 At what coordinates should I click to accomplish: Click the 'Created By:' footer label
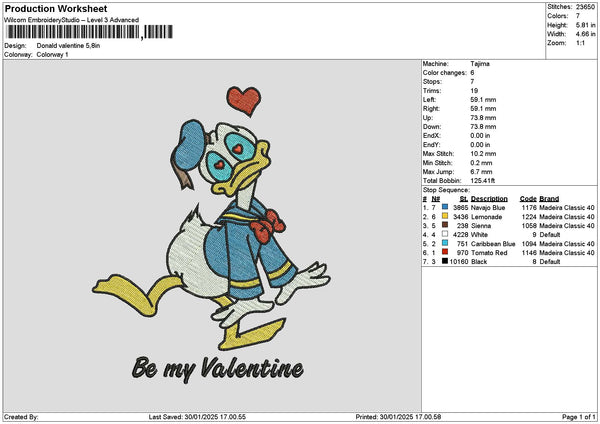(21, 417)
